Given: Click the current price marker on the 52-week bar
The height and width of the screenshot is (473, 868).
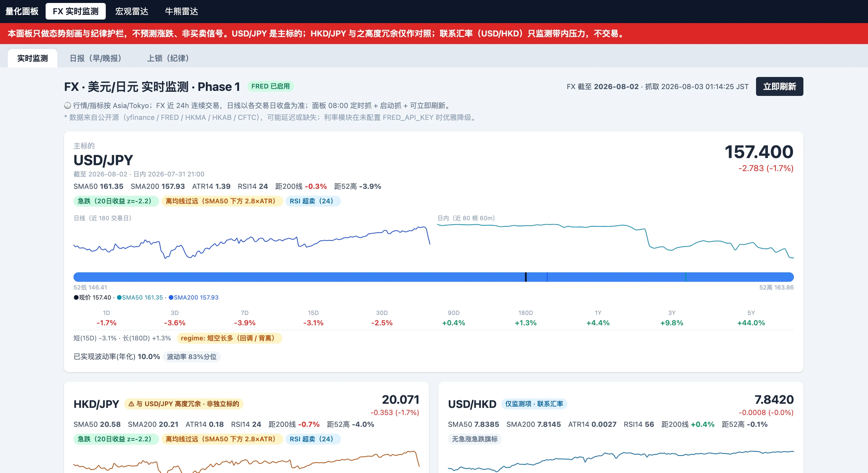Looking at the screenshot, I should click(526, 277).
